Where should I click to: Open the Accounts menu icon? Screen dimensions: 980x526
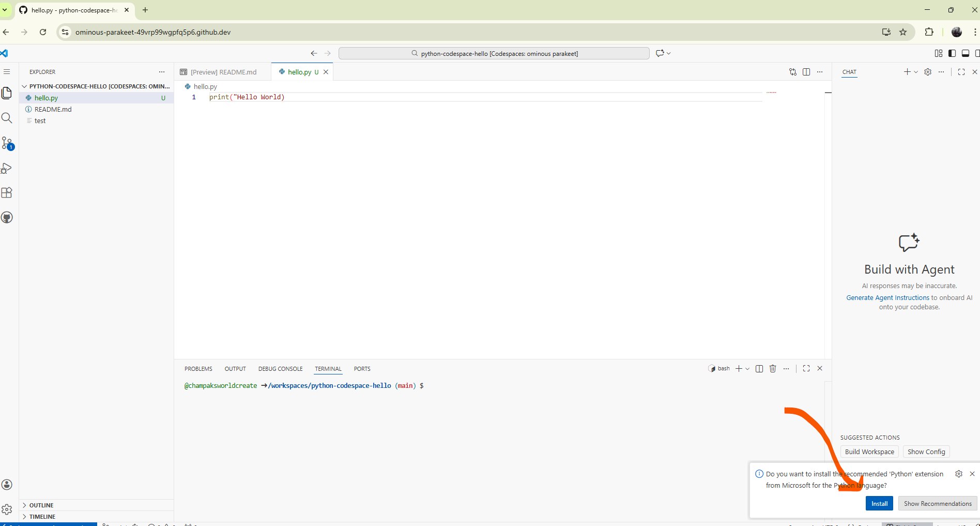click(x=7, y=485)
